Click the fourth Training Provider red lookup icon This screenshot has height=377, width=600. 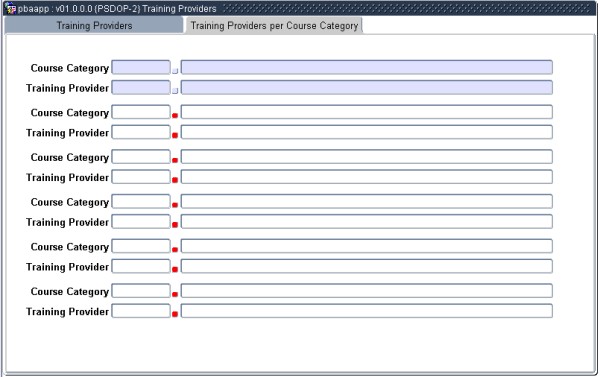pyautogui.click(x=175, y=225)
